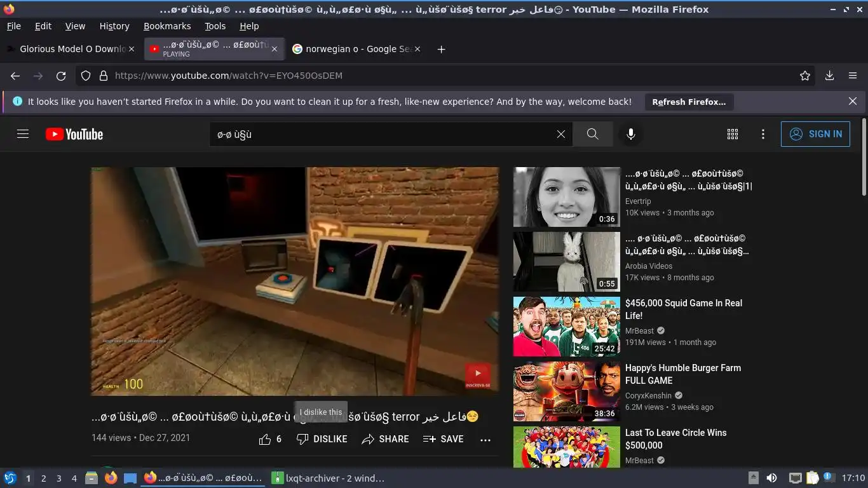The height and width of the screenshot is (488, 868).
Task: Reload the page in Firefox
Action: (x=61, y=76)
